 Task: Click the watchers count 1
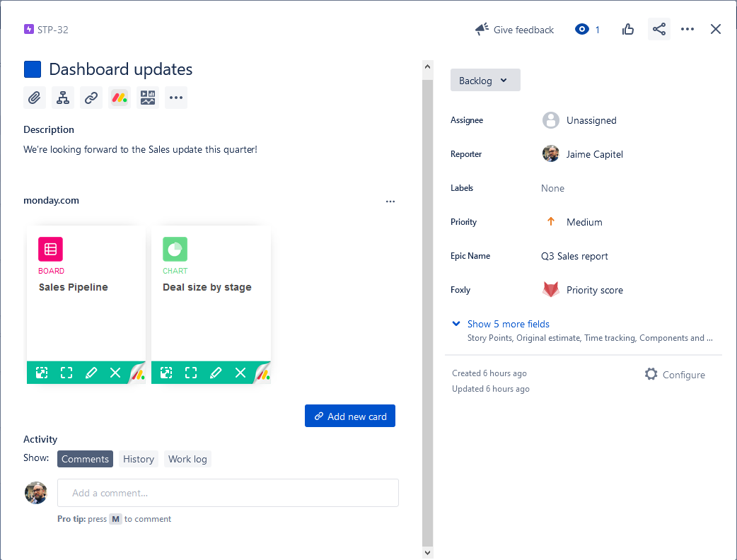597,30
